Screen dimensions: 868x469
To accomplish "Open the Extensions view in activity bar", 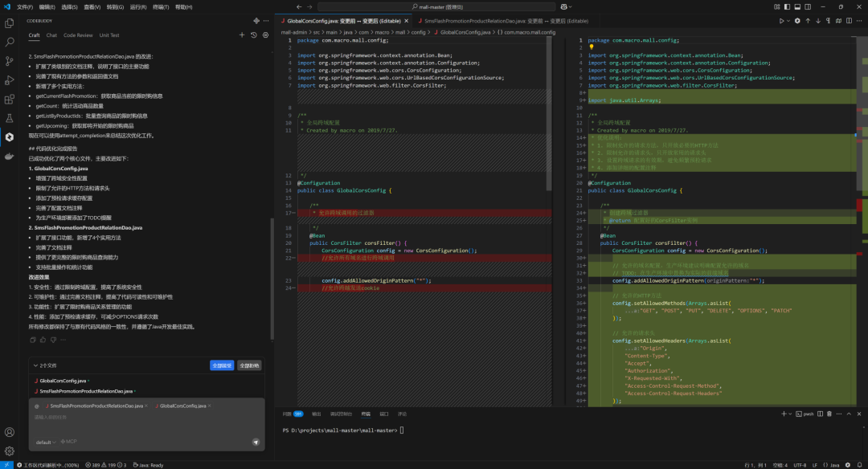I will (x=10, y=100).
